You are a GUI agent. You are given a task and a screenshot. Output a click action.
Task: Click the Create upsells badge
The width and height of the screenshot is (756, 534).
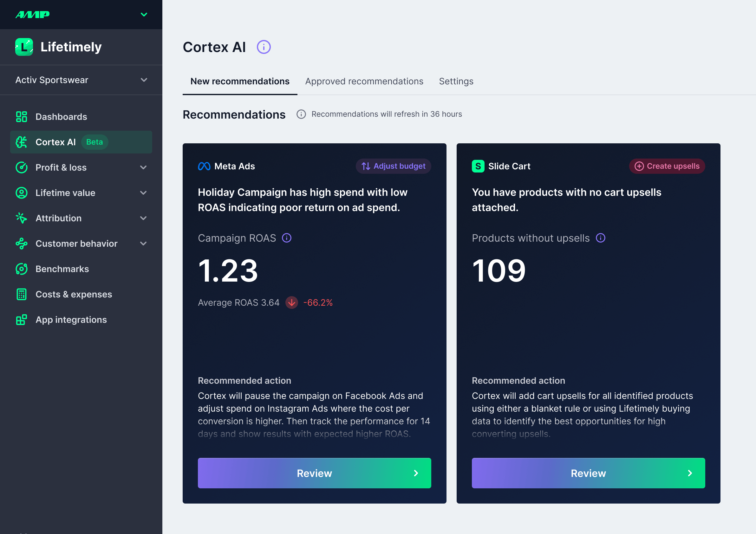[x=667, y=166]
